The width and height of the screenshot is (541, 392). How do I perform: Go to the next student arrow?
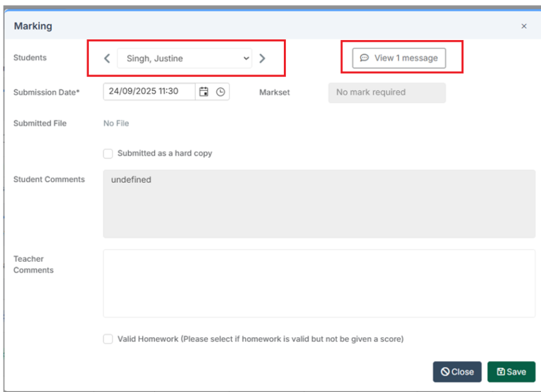(262, 58)
